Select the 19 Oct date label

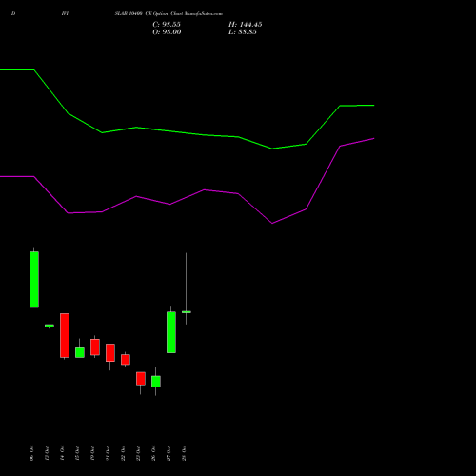(92, 453)
